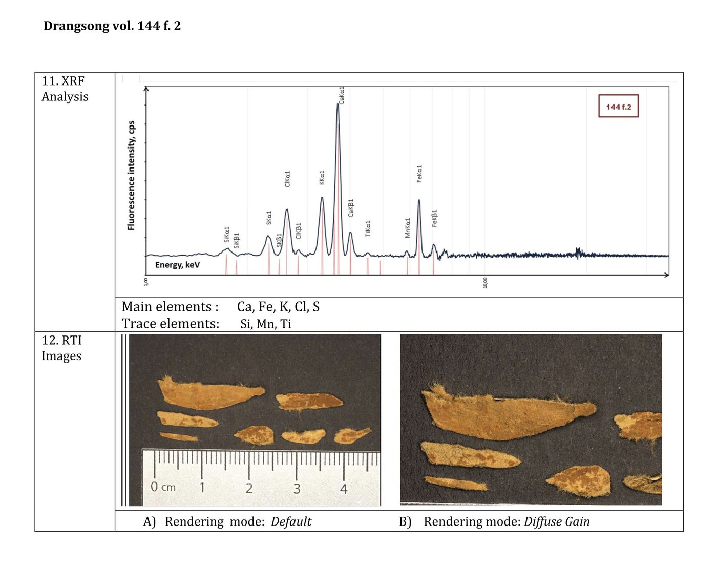
Task: Click the ClKα1 peak label
Action: point(287,179)
